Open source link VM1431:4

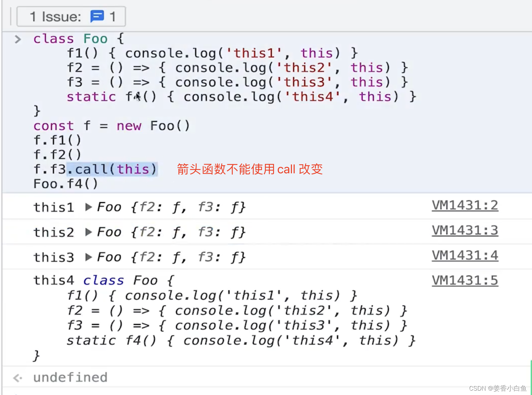pyautogui.click(x=465, y=256)
